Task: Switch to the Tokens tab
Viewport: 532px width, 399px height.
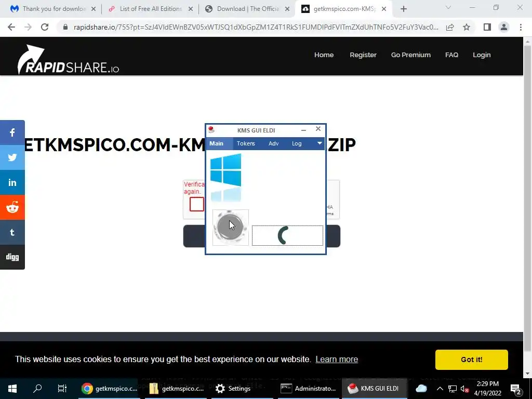Action: click(246, 143)
